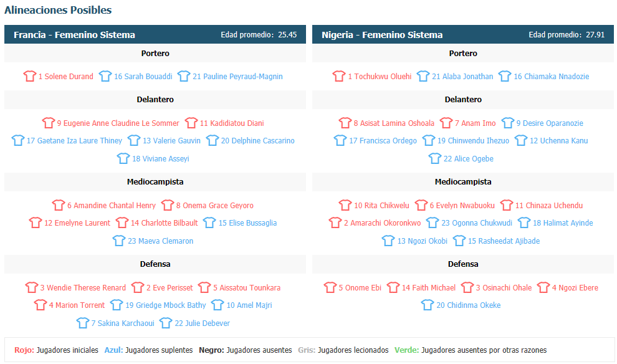The height and width of the screenshot is (364, 617).
Task: Click the blue jersey icon next to Viviane Asseyi
Action: click(123, 158)
